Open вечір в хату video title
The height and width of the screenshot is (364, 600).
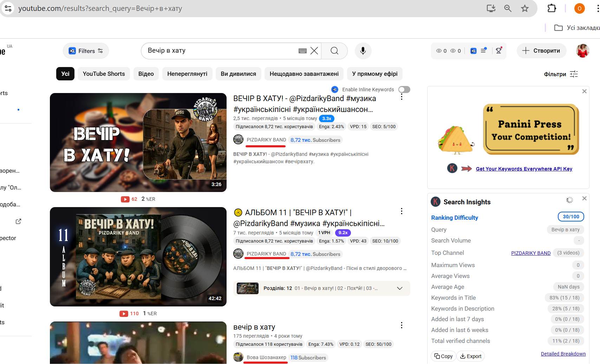pos(254,327)
